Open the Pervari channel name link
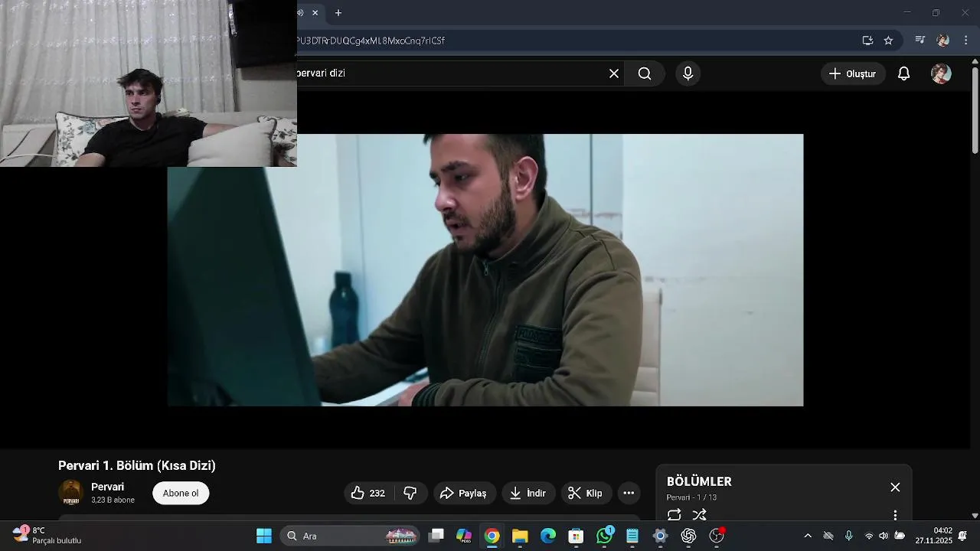The width and height of the screenshot is (980, 551). [107, 487]
